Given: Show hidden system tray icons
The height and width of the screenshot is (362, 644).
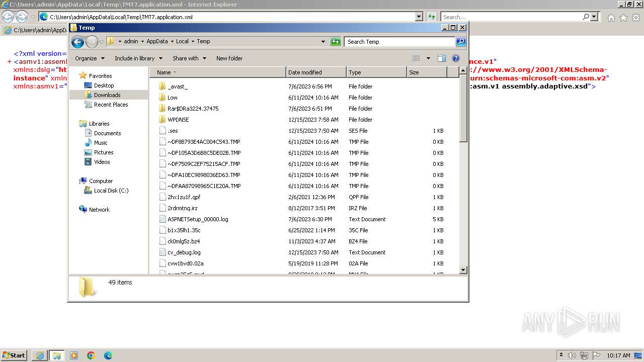Looking at the screenshot, I should pos(561,355).
